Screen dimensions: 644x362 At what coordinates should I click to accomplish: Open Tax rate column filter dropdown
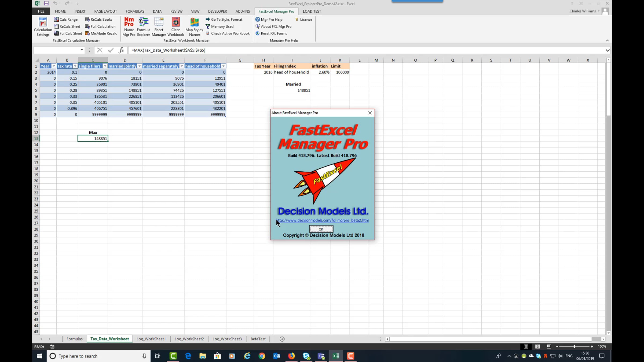coord(75,66)
